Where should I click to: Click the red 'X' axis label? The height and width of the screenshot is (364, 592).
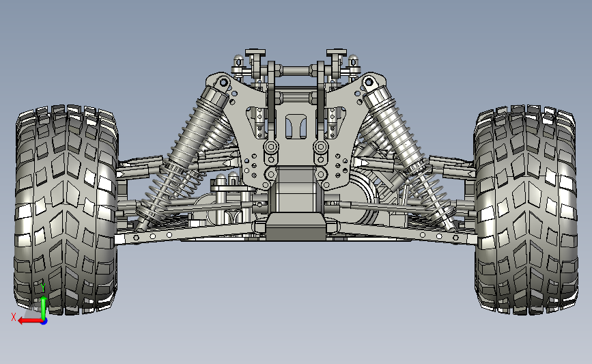pyautogui.click(x=14, y=317)
